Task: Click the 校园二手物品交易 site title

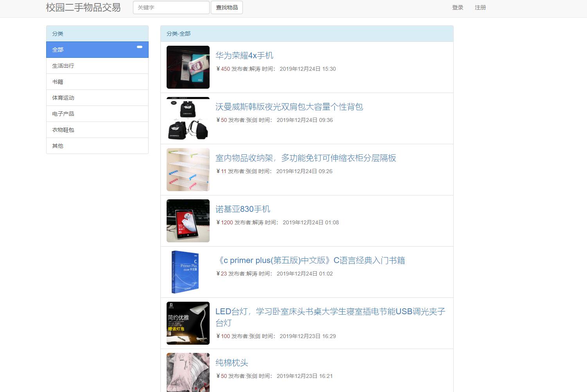Action: coord(83,7)
